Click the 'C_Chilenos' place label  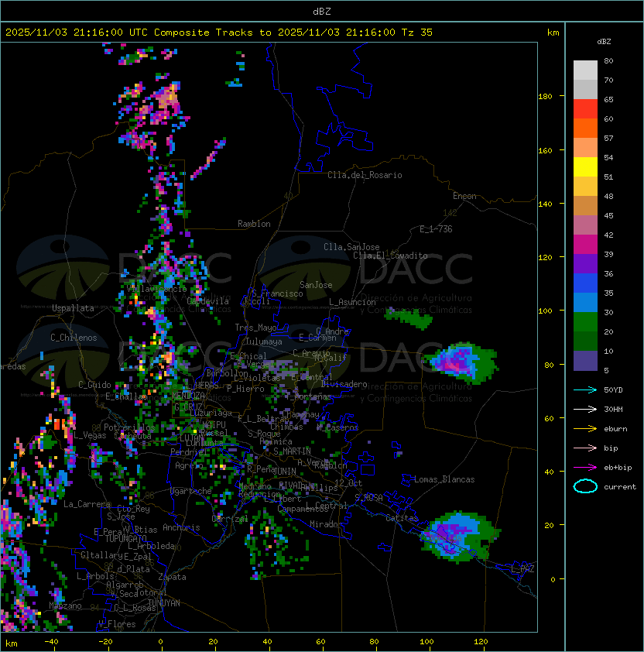click(74, 338)
